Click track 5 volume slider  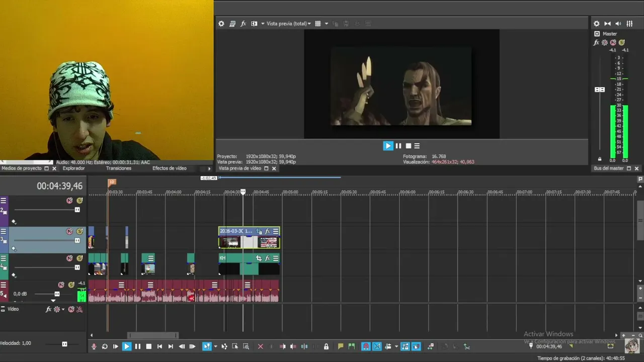pos(57,294)
